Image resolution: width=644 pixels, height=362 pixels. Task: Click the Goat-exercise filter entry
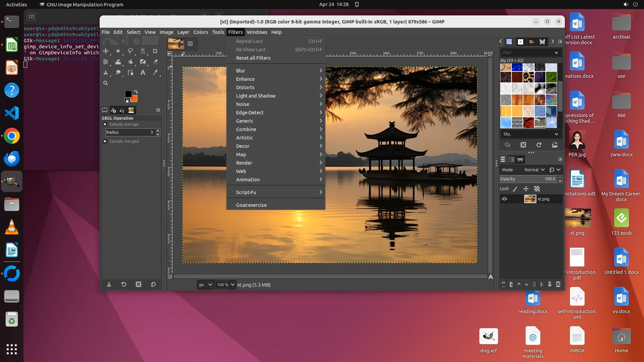251,205
